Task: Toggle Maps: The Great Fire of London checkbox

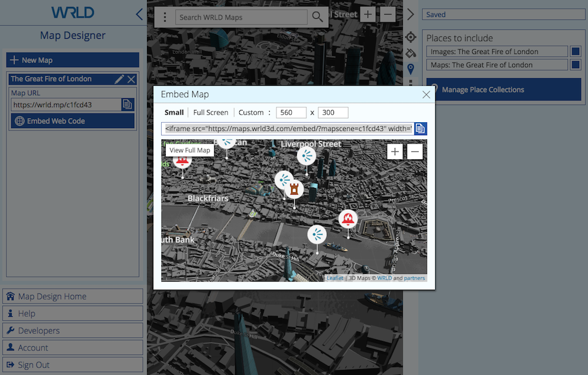Action: tap(576, 65)
